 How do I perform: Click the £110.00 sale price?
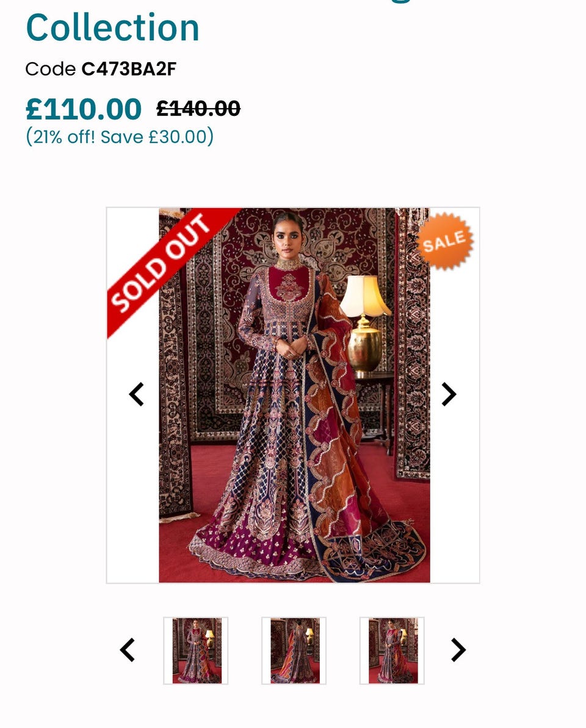point(84,109)
